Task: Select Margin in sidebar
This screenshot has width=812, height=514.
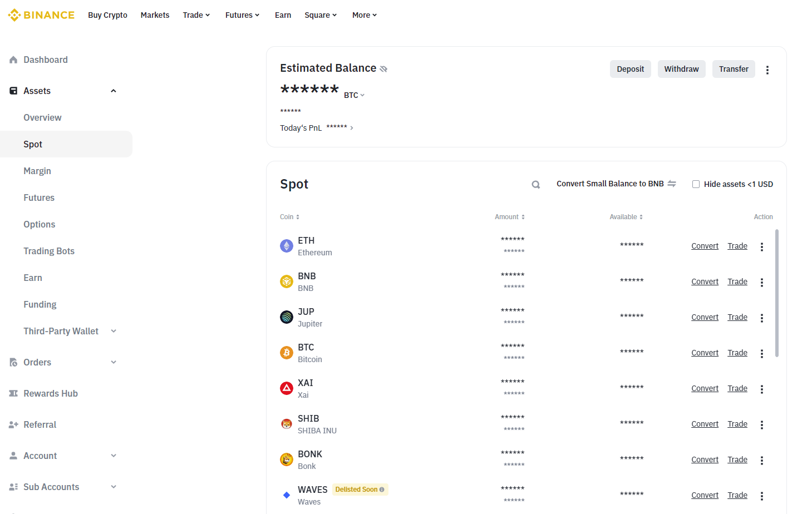Action: (x=37, y=171)
